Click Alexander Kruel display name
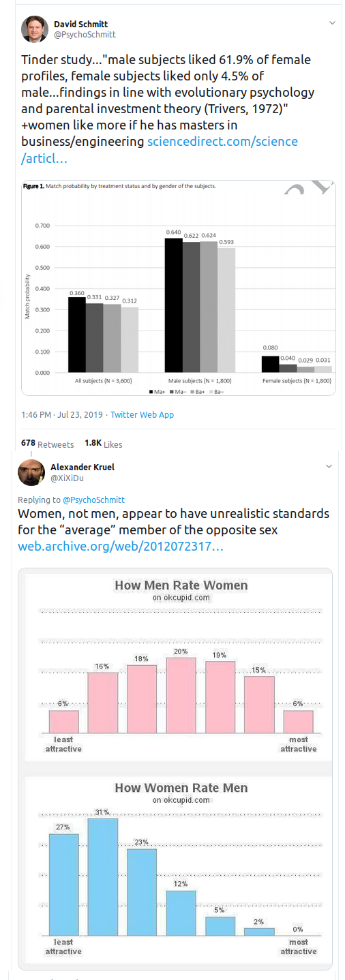Screen dimensions: 345x980 pos(81,466)
